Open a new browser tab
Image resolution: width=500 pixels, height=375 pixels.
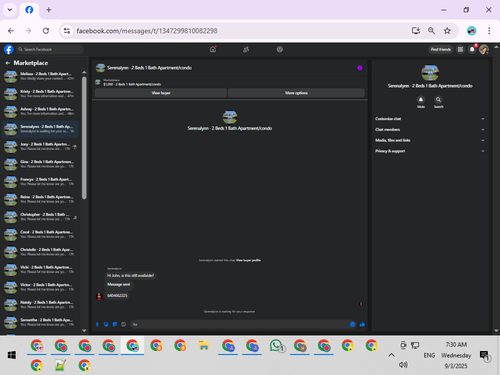(49, 10)
